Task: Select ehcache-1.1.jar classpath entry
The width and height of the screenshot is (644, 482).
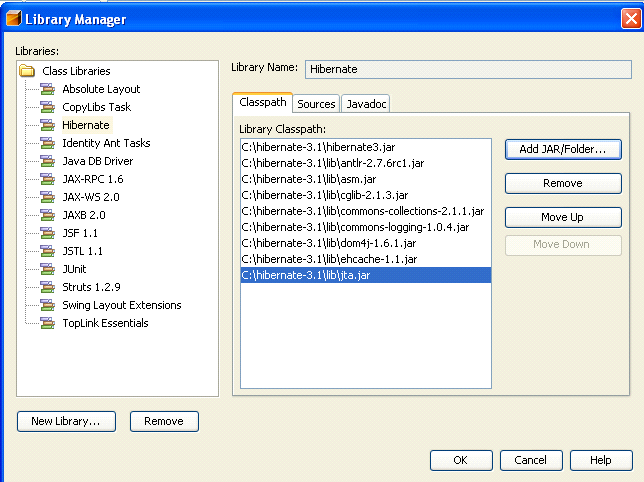Action: point(366,259)
